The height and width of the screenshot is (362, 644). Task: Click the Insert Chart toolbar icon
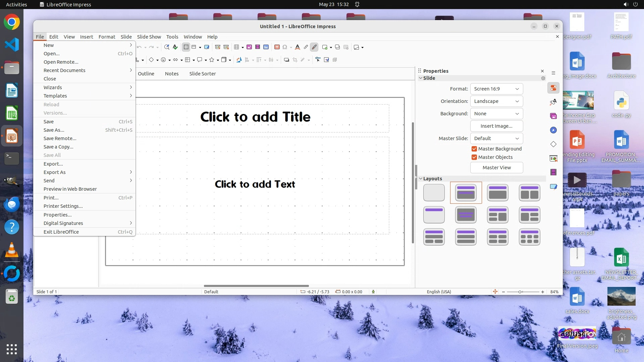click(x=266, y=47)
